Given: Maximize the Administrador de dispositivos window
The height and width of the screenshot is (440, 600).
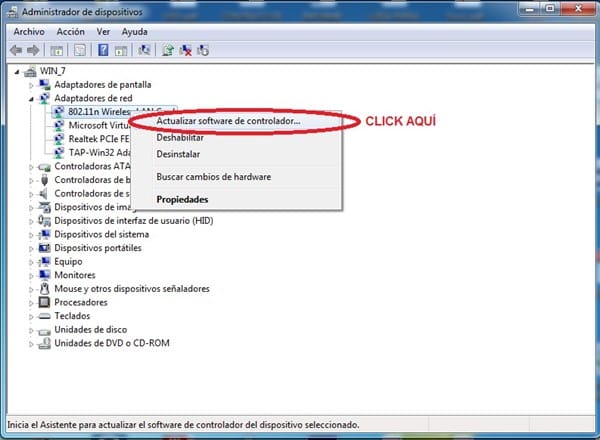Looking at the screenshot, I should click(550, 8).
